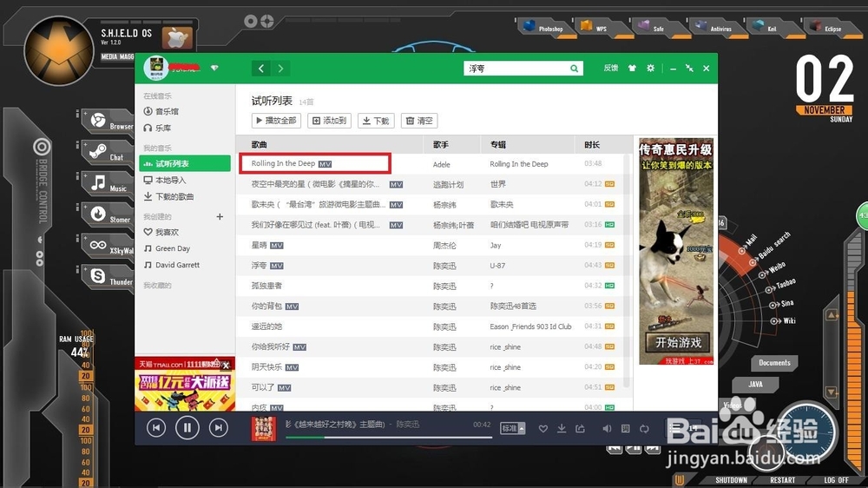
Task: Open the MV badge beside 浮夸
Action: (x=276, y=266)
